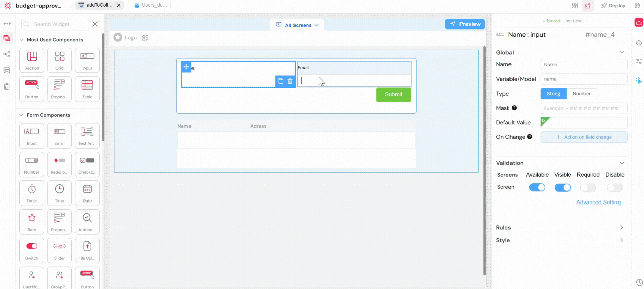
Task: Open the All Screens dropdown
Action: [297, 25]
